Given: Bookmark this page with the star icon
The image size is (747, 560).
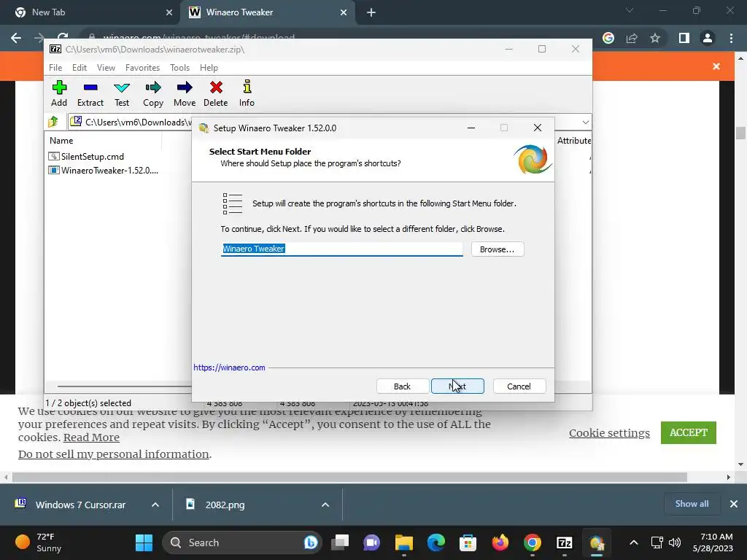Looking at the screenshot, I should [655, 38].
